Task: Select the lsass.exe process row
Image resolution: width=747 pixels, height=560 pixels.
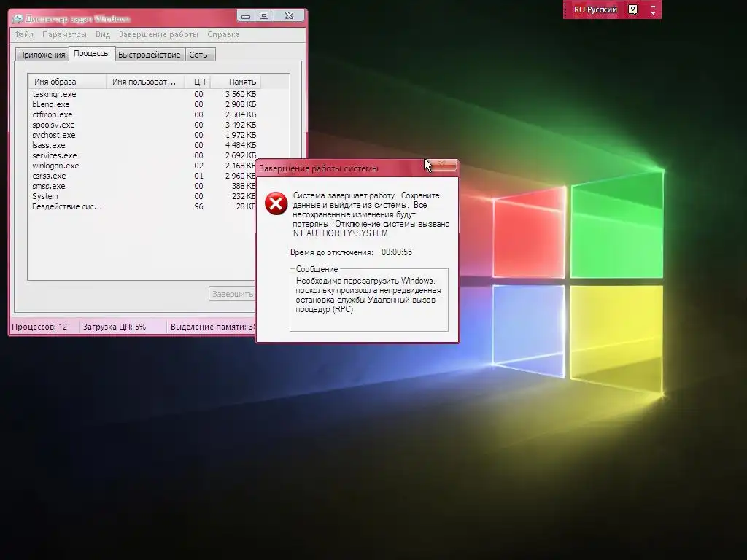Action: click(144, 145)
